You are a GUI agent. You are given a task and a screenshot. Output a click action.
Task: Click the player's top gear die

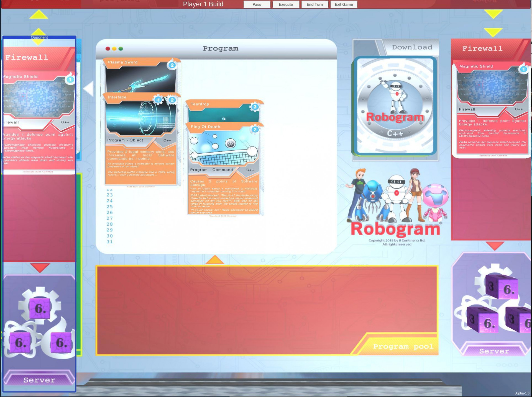click(x=502, y=287)
